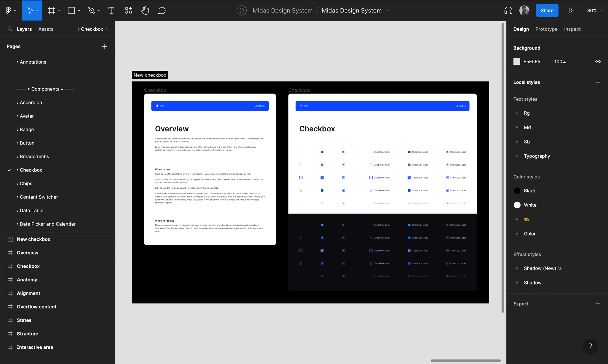Image resolution: width=608 pixels, height=364 pixels.
Task: Select the Frame tool
Action: pyautogui.click(x=51, y=11)
